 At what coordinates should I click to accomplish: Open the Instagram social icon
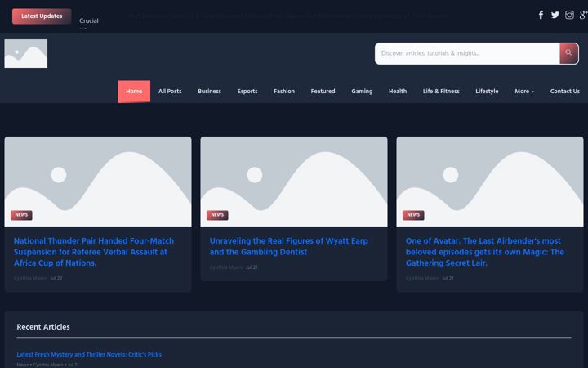pyautogui.click(x=569, y=15)
